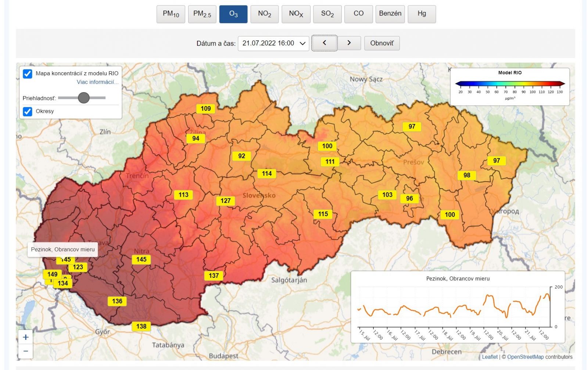Step to the previous time using the left arrow

coord(325,43)
